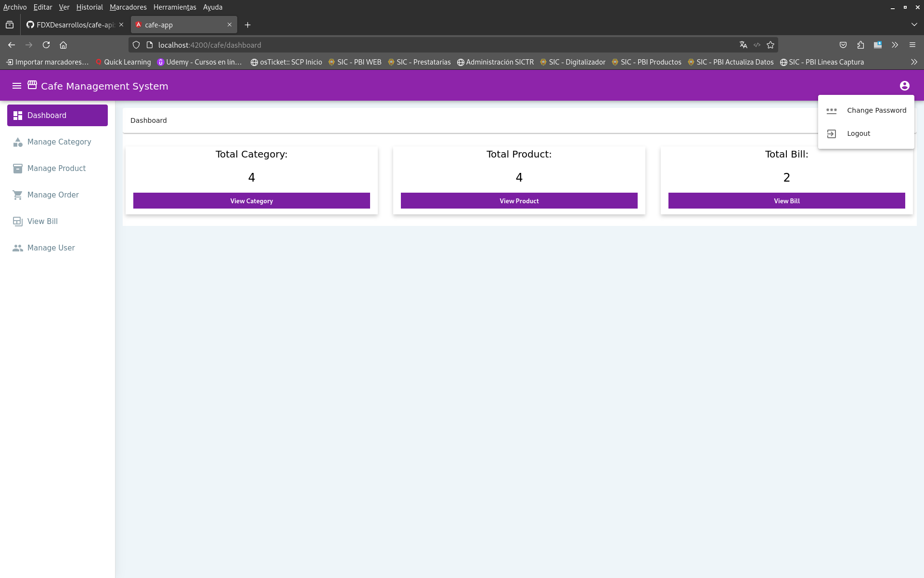Show more bookmarks overflow chevron
The height and width of the screenshot is (578, 924).
point(914,62)
